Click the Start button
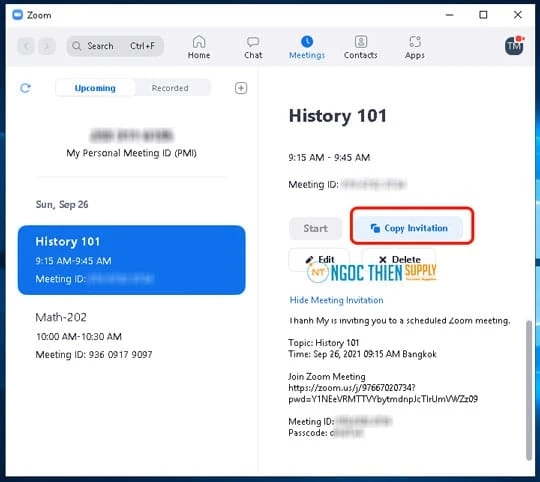Viewport: 540px width, 482px height. tap(315, 228)
